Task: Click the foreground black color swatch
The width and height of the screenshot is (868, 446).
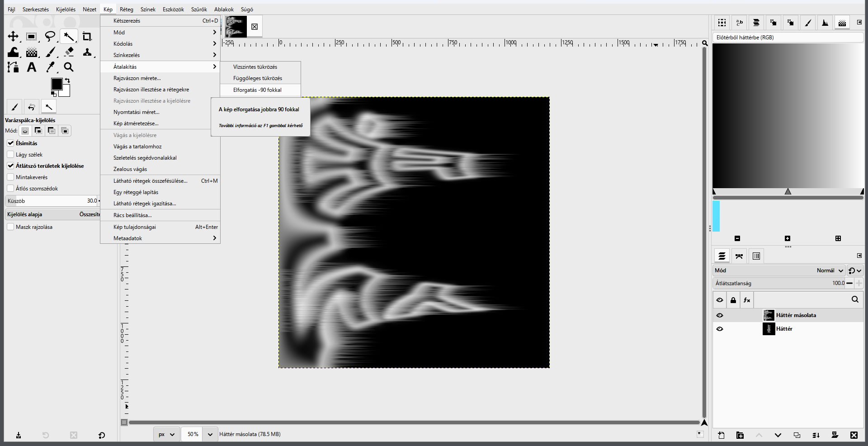Action: (x=57, y=84)
